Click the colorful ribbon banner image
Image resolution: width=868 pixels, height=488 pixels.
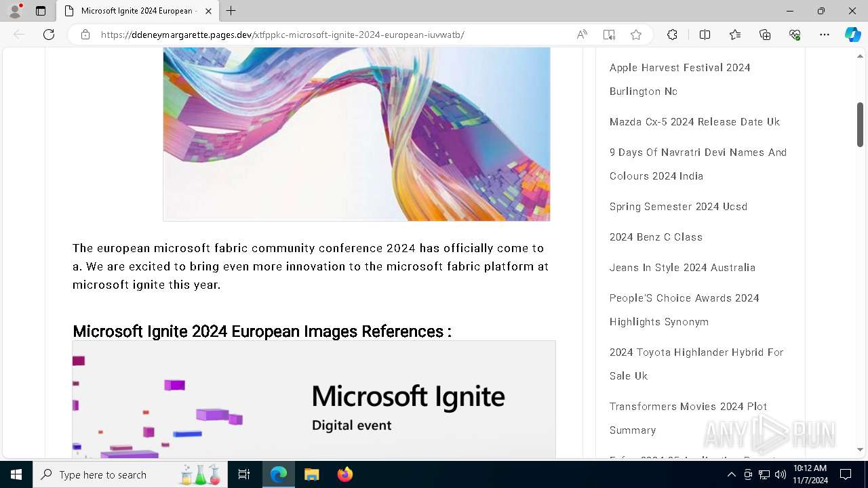[x=357, y=134]
